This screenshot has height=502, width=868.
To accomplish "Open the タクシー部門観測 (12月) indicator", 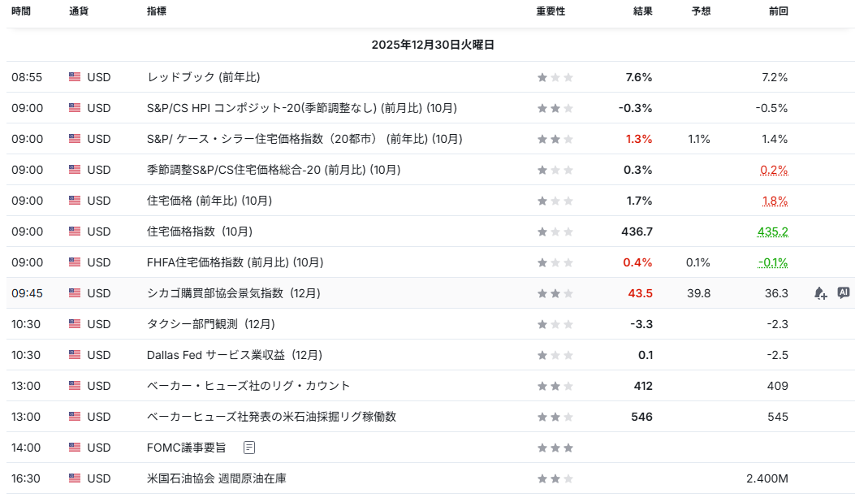I will click(210, 324).
